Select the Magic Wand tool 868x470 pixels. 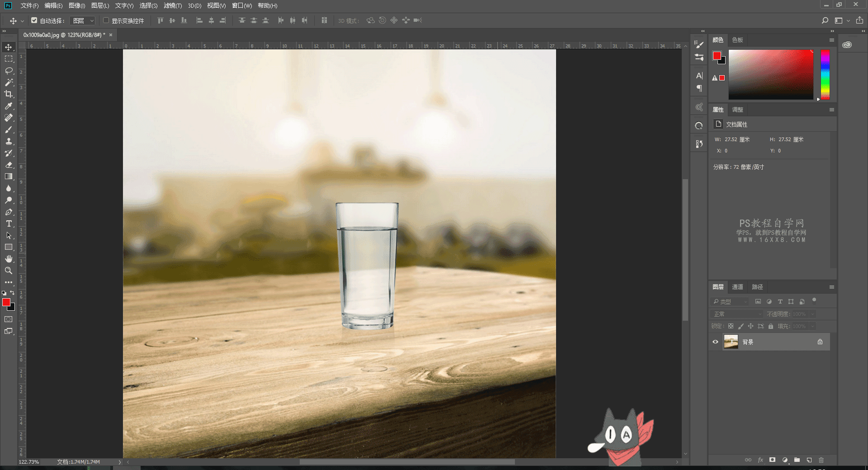(x=9, y=82)
